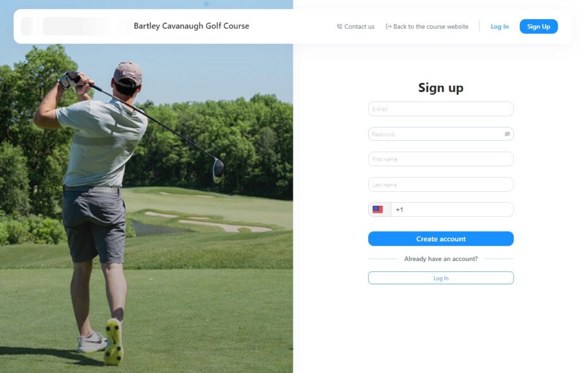Click the phone number field with +1
The width and height of the screenshot is (588, 373).
point(452,209)
